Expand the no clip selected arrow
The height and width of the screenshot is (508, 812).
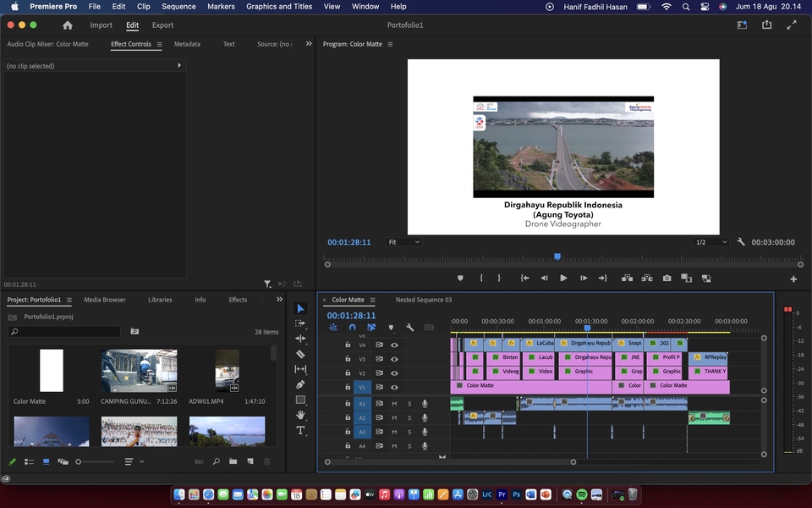[x=179, y=65]
